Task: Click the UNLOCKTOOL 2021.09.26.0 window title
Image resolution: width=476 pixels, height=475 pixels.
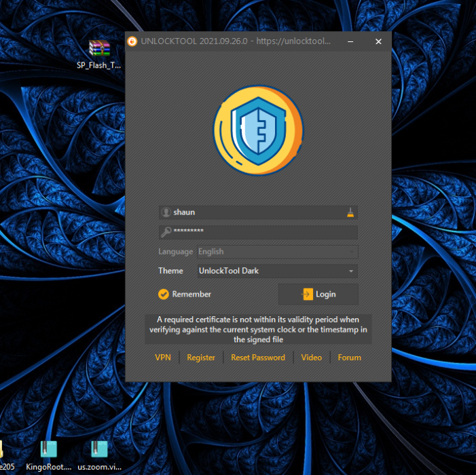Action: (x=236, y=41)
